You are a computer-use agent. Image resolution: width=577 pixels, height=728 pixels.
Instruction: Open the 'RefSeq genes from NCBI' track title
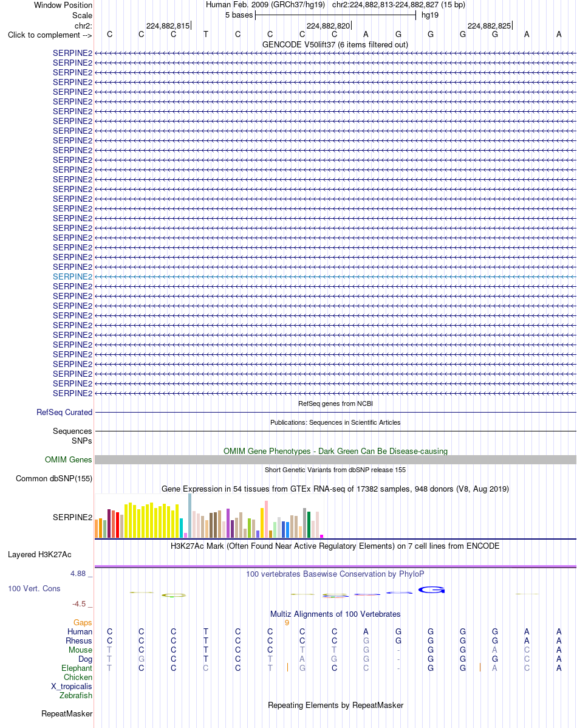[335, 403]
